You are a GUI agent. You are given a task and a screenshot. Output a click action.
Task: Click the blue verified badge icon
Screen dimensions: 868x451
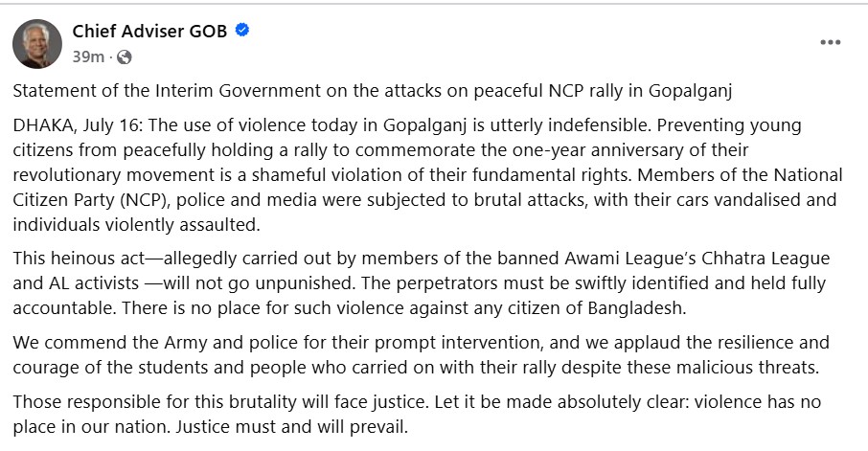(243, 31)
